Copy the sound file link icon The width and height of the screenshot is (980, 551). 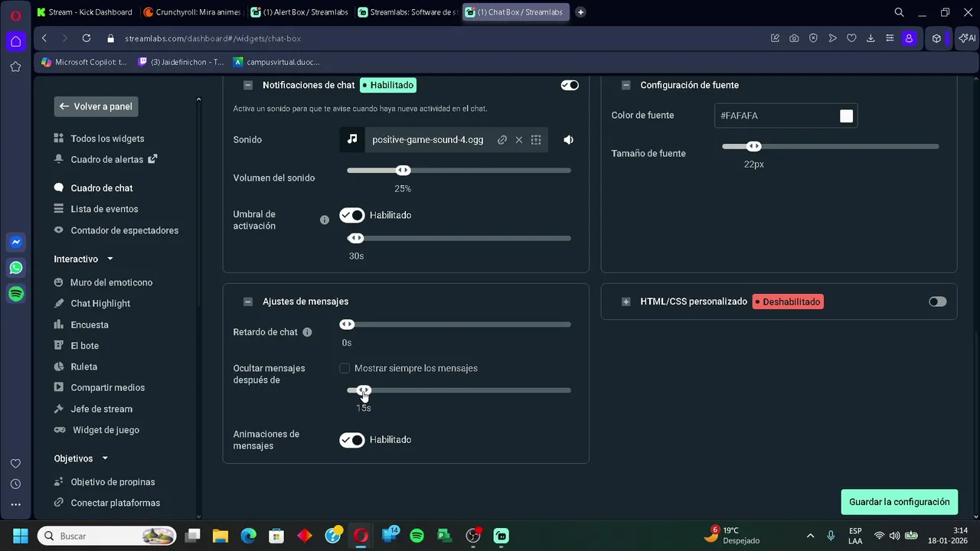click(502, 139)
